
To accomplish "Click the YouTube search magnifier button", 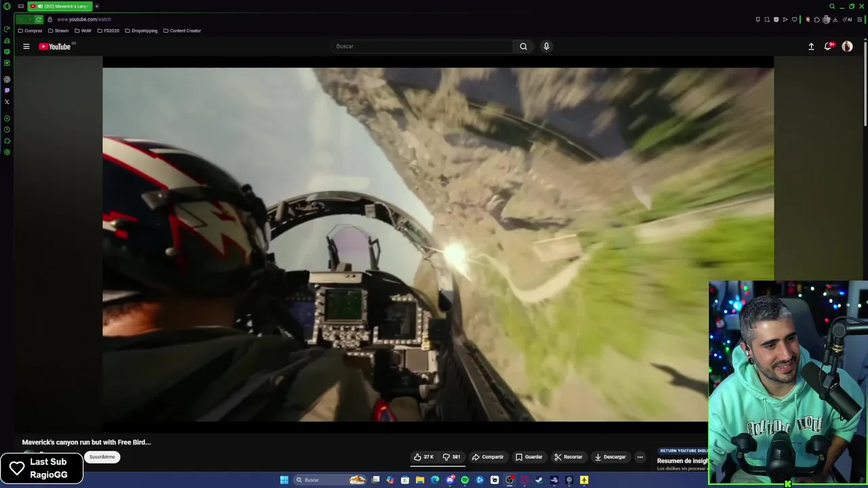I will pos(523,46).
